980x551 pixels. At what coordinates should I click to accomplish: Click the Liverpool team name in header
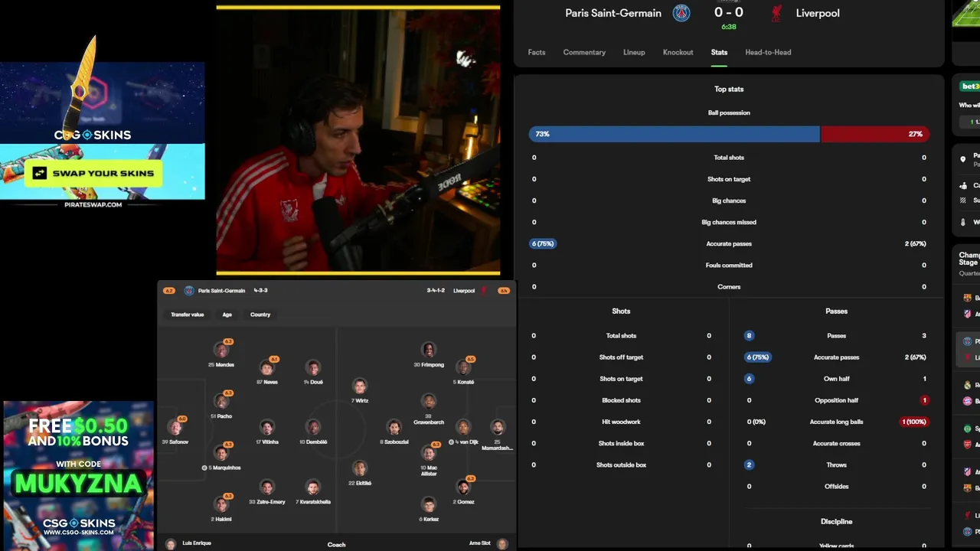(818, 13)
